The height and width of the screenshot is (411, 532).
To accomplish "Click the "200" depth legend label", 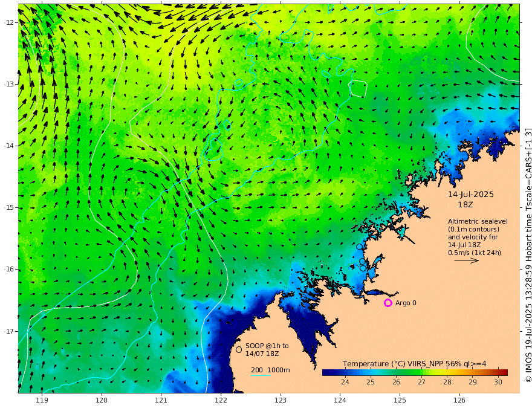I will click(x=257, y=370).
